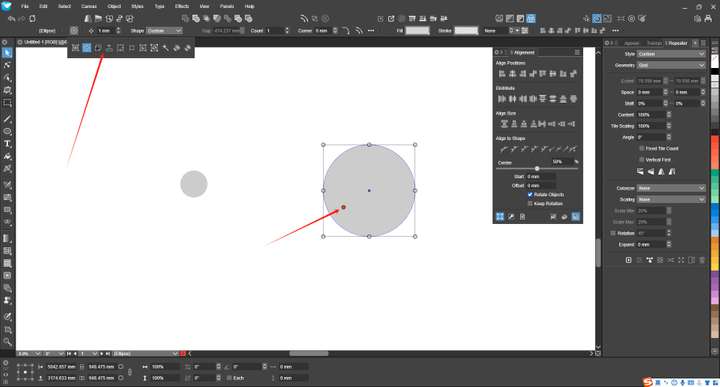Click last Align Positions icon in Alignment panel
The image size is (720, 387).
pos(573,73)
